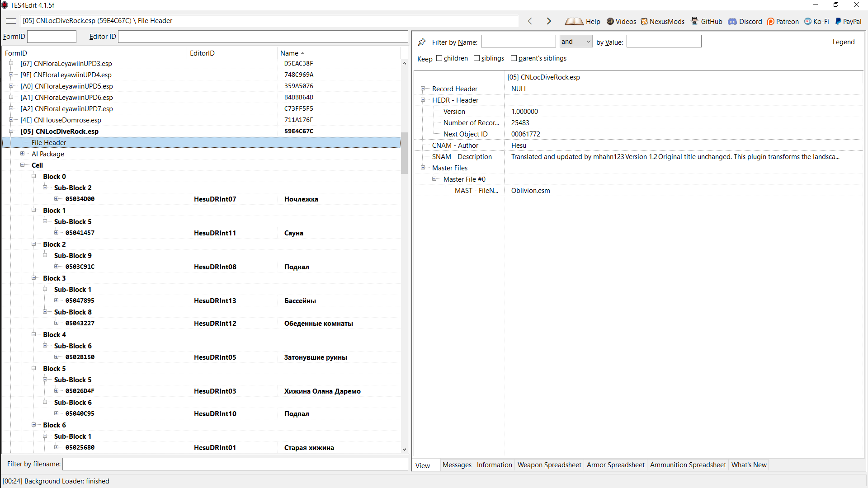Click the forward navigation arrow
This screenshot has width=868, height=488.
(549, 21)
